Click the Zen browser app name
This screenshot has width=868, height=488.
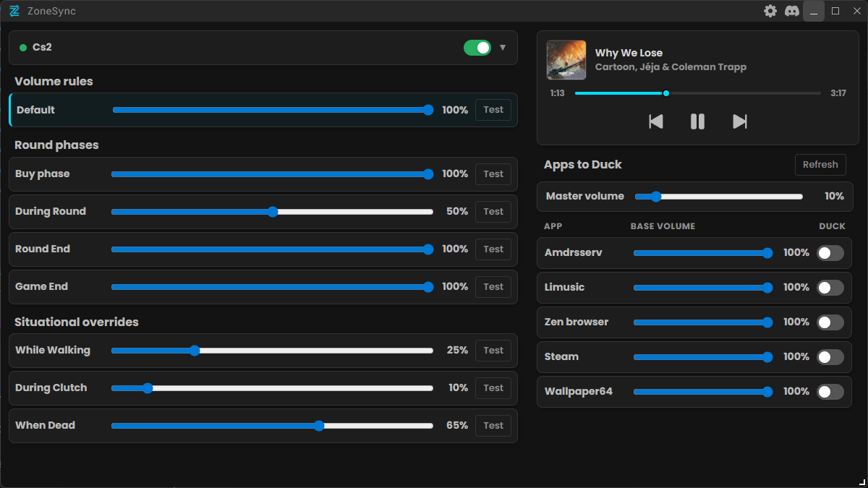pos(576,322)
